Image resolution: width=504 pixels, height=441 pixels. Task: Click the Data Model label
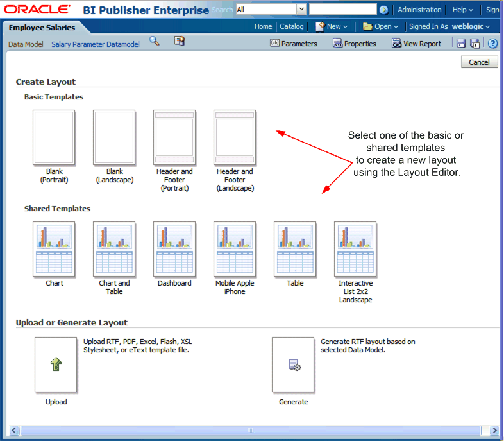(x=26, y=44)
